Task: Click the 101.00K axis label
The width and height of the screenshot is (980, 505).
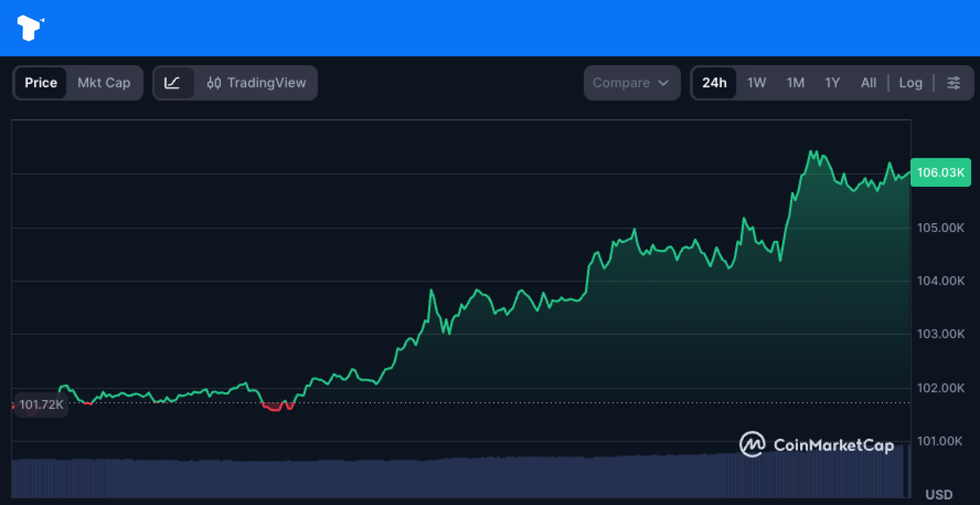Action: 940,441
